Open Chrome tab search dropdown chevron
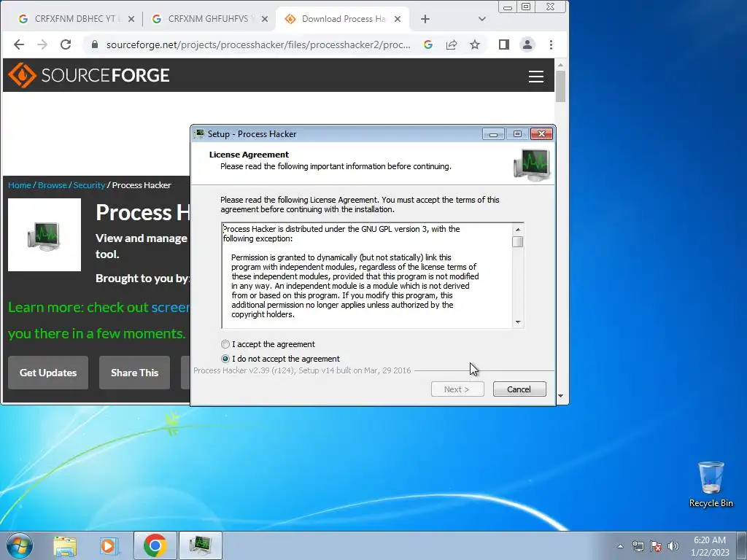Image resolution: width=747 pixels, height=560 pixels. point(481,19)
